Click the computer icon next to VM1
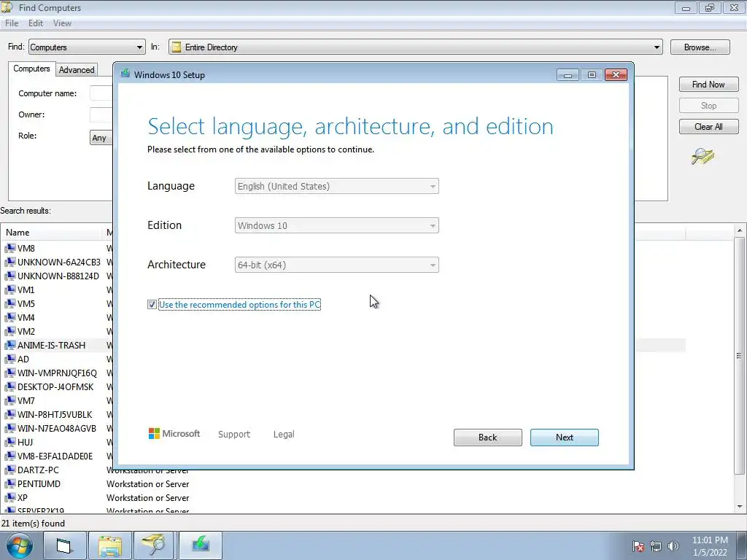Viewport: 747px width, 560px height. pyautogui.click(x=10, y=289)
